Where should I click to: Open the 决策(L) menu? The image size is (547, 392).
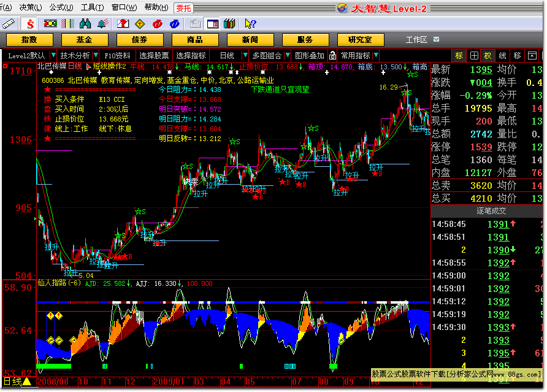pyautogui.click(x=31, y=7)
